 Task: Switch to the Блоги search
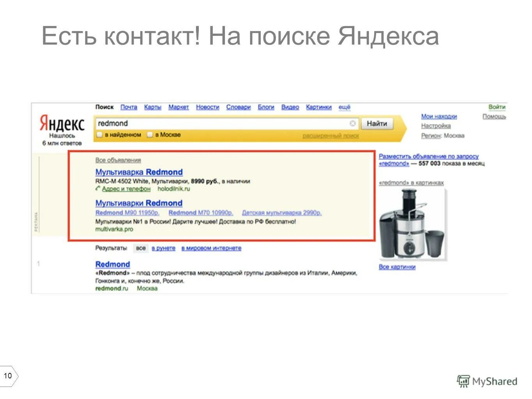pos(266,107)
